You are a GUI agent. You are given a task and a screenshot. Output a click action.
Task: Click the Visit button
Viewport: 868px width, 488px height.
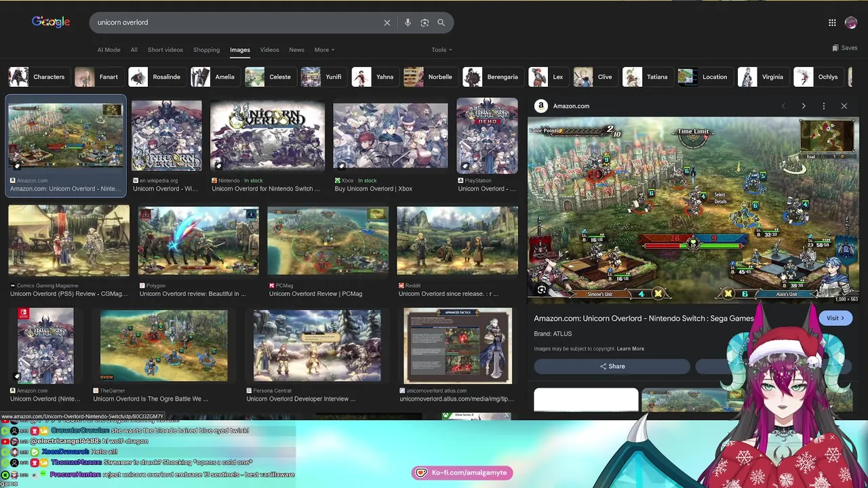pos(835,318)
